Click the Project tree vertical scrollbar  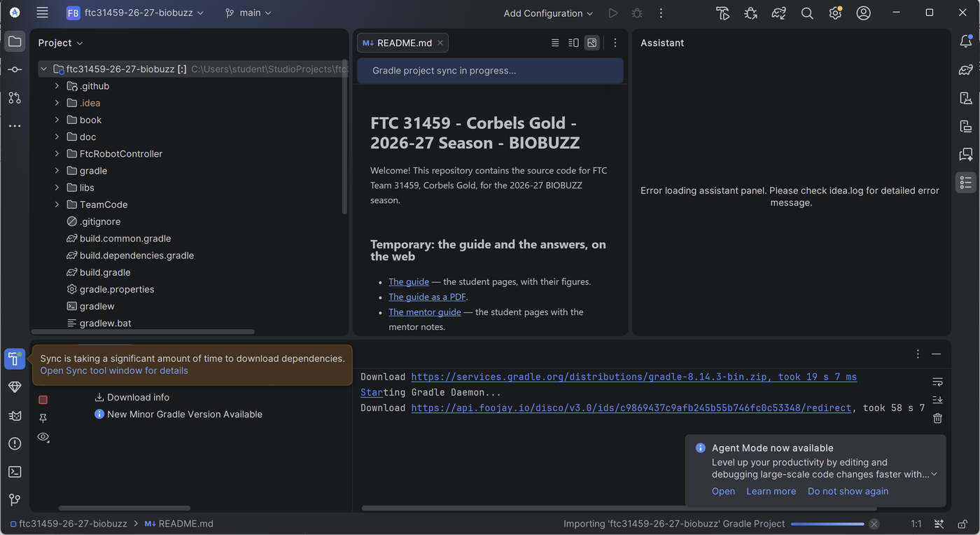[x=344, y=137]
